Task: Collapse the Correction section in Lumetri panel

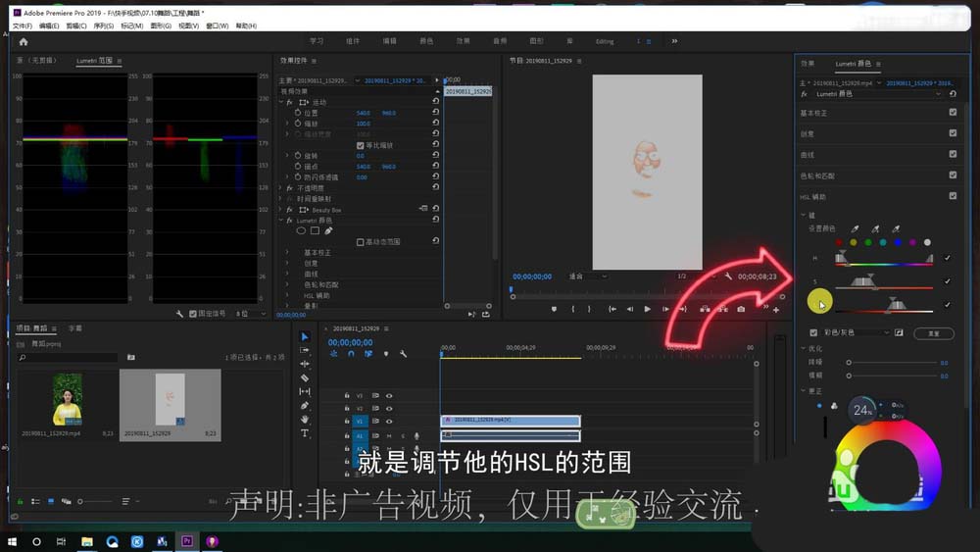Action: click(x=804, y=390)
